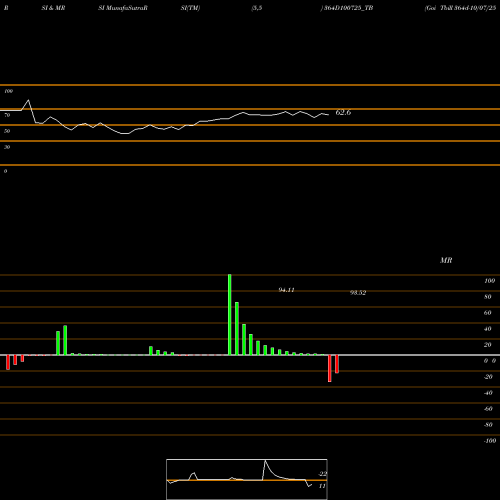Open the mini overview chart thumbnail
Screen dimensions: 500x500
click(x=247, y=479)
